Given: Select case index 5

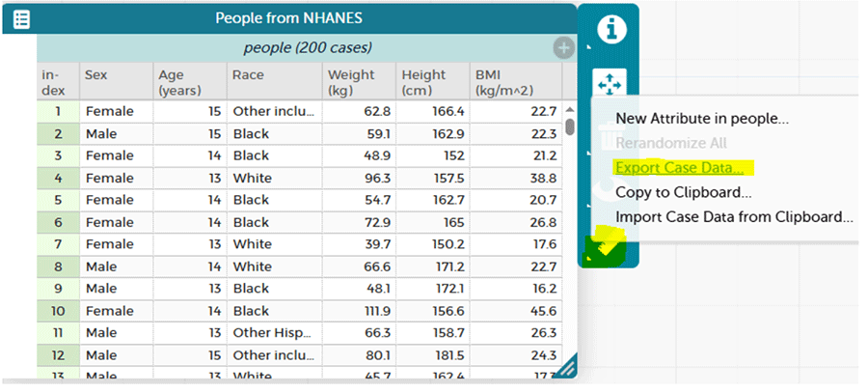Looking at the screenshot, I should click(58, 200).
